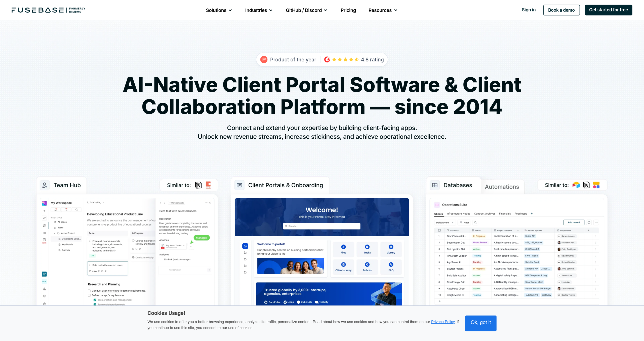
Task: Click the FAQ tile in the portal
Action: [x=391, y=267]
